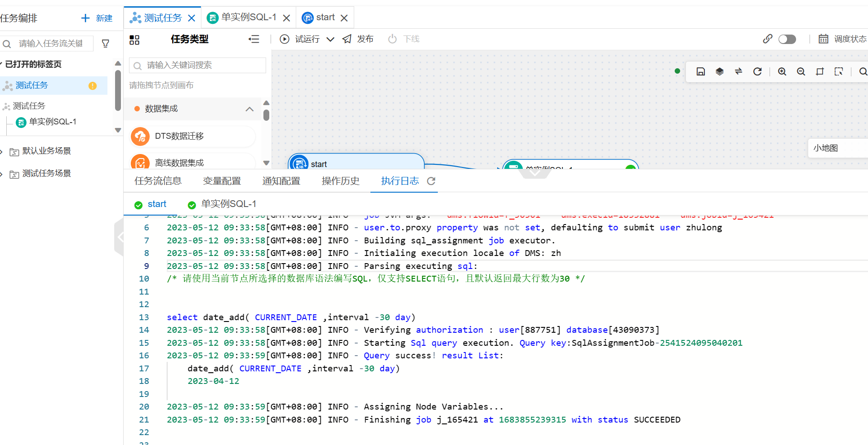The height and width of the screenshot is (445, 868).
Task: Click the publish paper-plane button
Action: pos(358,39)
